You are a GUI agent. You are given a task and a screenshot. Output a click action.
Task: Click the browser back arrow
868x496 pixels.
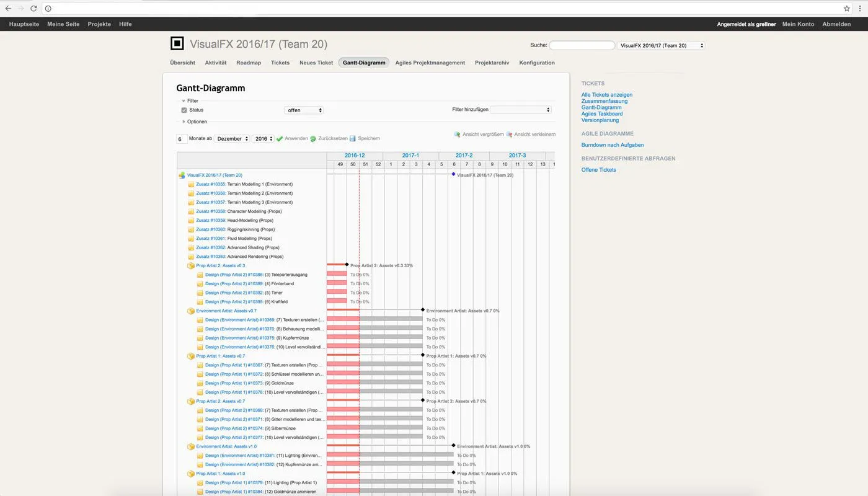click(8, 9)
